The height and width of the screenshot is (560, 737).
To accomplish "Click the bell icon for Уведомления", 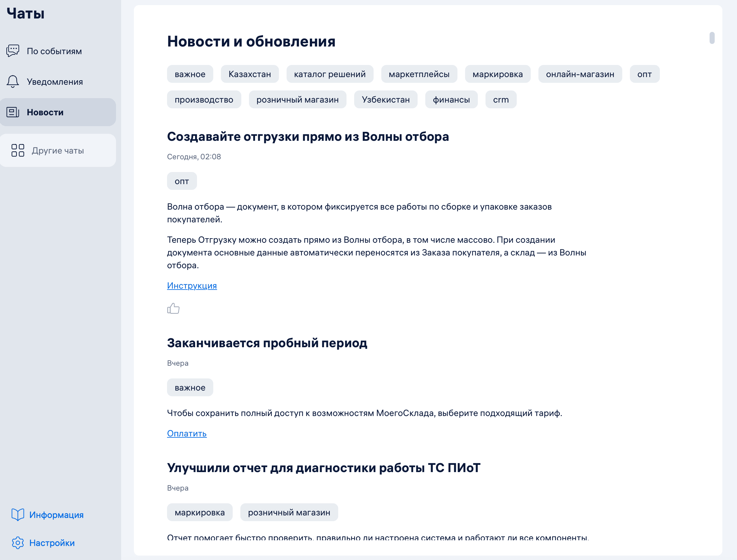I will (x=13, y=82).
